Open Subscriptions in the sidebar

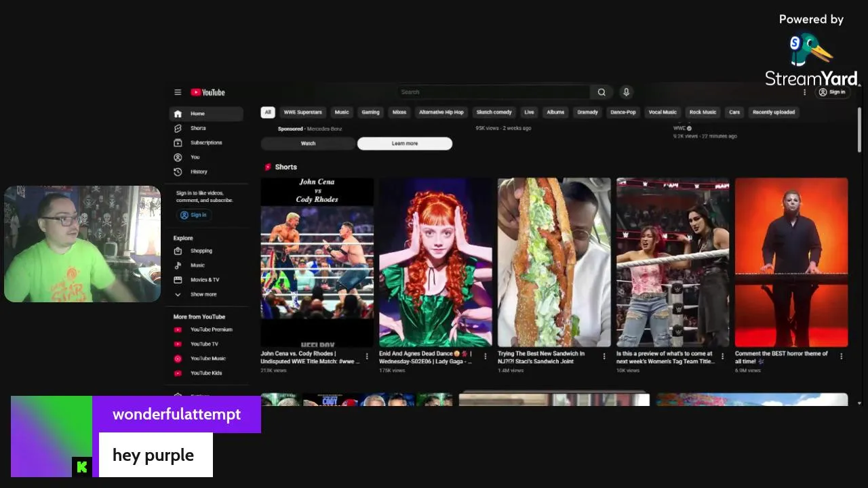tap(206, 143)
